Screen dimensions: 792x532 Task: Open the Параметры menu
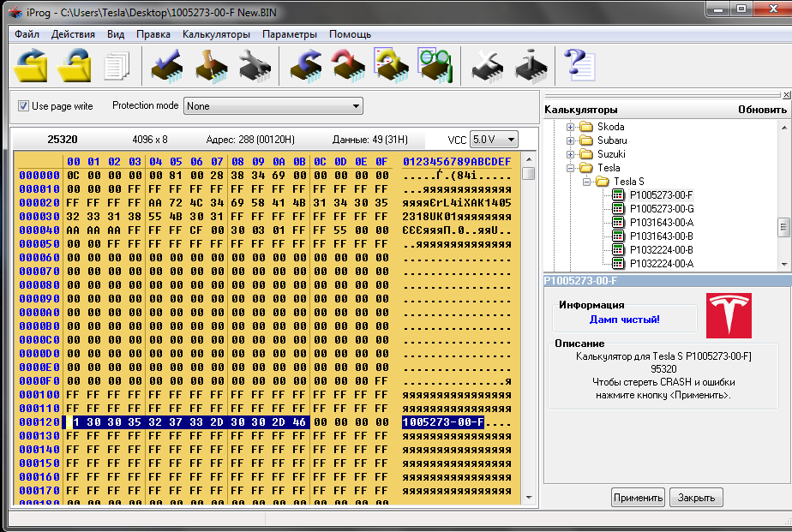click(x=290, y=33)
